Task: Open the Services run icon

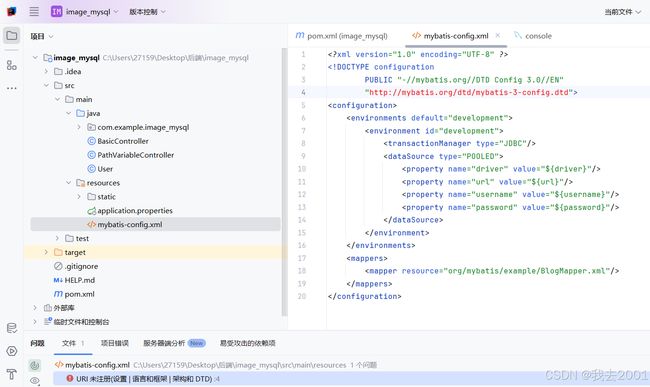Action: (12, 351)
